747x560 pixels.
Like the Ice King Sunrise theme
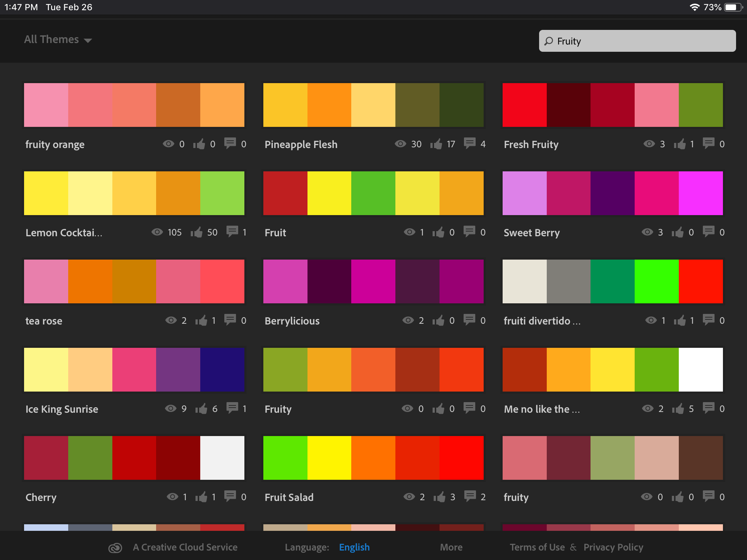[201, 408]
